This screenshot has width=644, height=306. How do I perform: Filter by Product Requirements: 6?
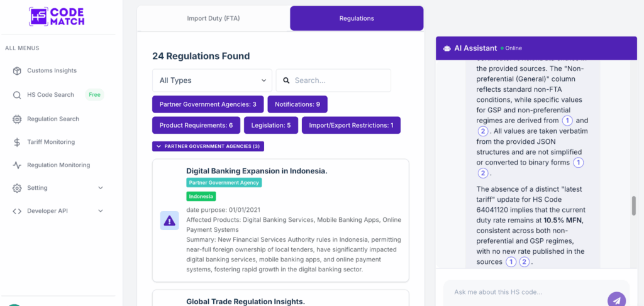196,126
